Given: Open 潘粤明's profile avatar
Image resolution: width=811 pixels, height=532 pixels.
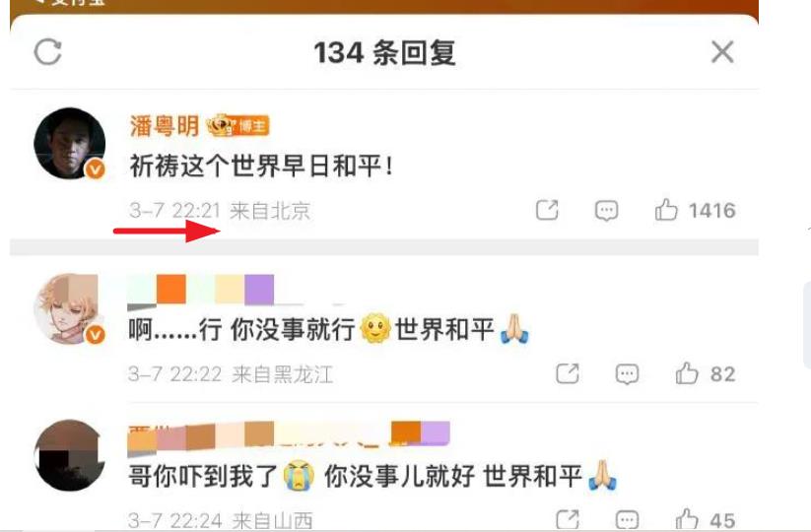Looking at the screenshot, I should tap(69, 143).
